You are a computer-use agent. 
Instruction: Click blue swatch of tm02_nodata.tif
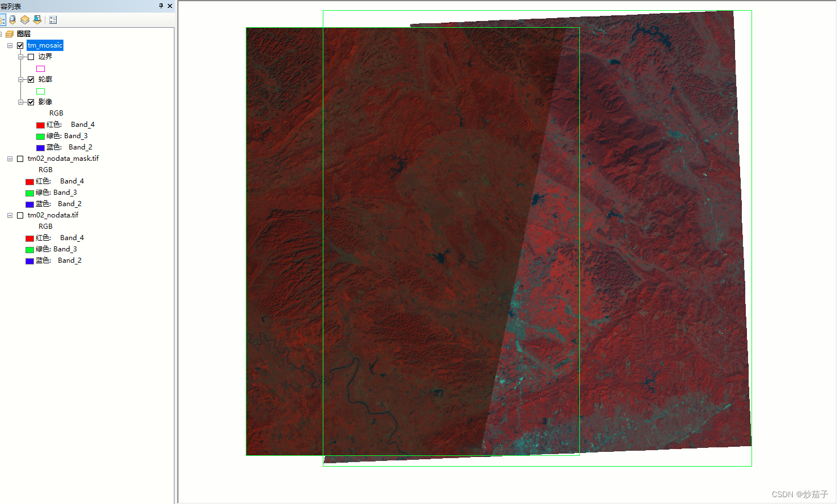[x=29, y=261]
